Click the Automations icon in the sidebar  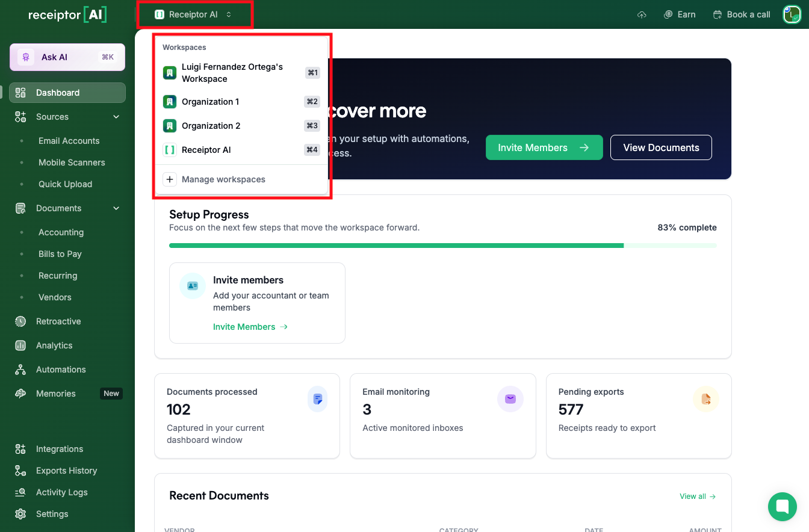(20, 370)
